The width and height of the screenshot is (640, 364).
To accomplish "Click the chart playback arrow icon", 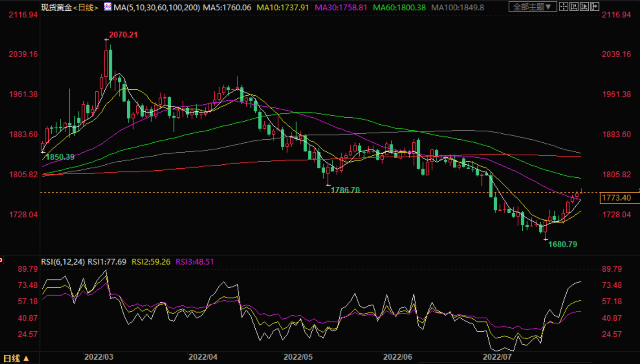I will tap(584, 6).
